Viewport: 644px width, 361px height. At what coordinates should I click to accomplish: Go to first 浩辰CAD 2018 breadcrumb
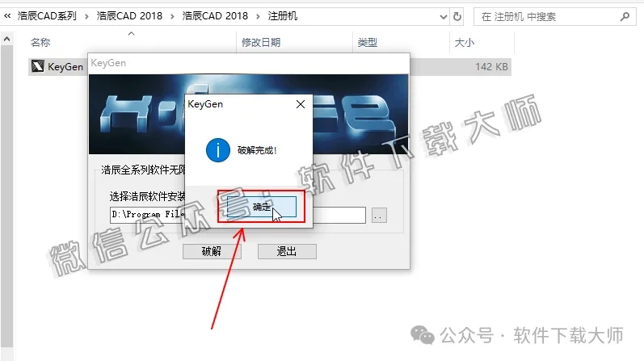(129, 16)
